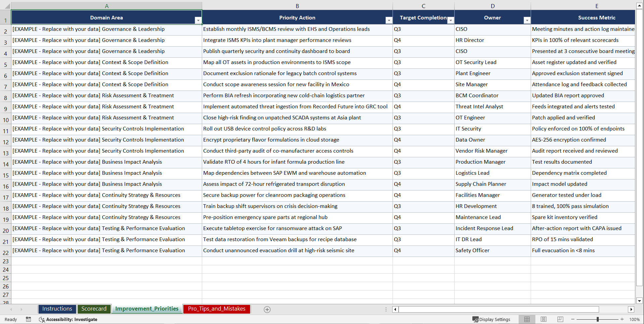644x324 pixels.
Task: Click the previous sheet navigation arrow
Action: [11, 309]
